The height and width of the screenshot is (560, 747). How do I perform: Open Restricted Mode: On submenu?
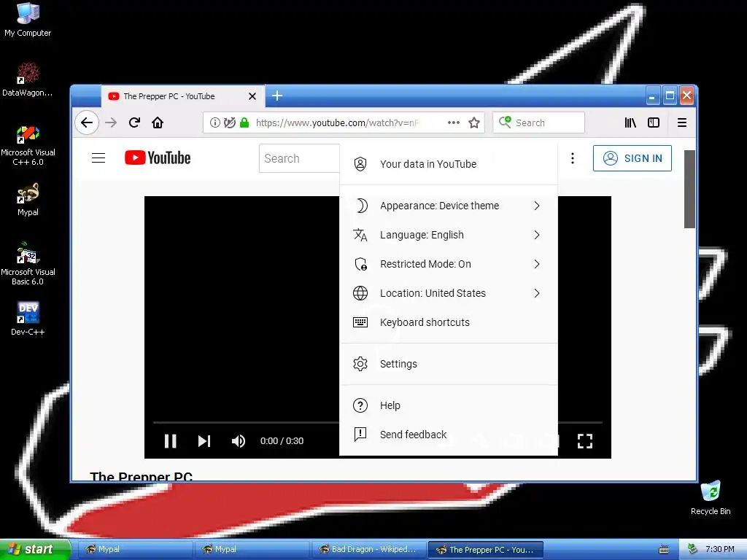pos(449,264)
